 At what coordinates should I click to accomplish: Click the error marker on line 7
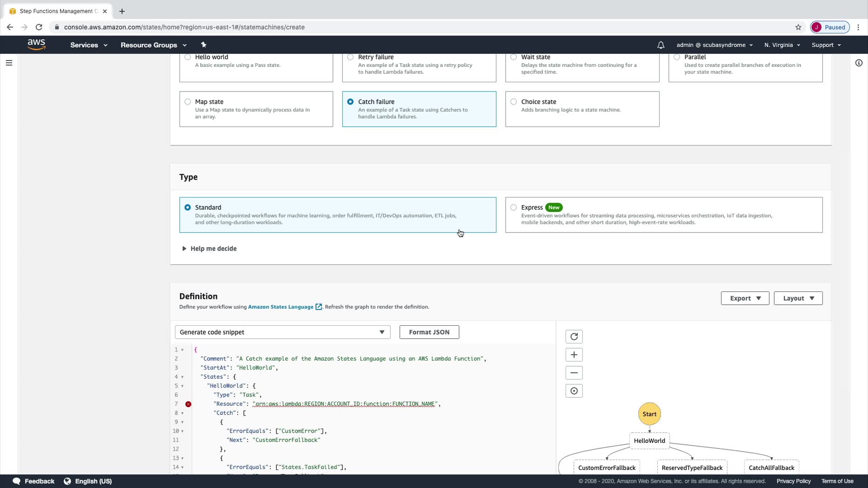(188, 404)
